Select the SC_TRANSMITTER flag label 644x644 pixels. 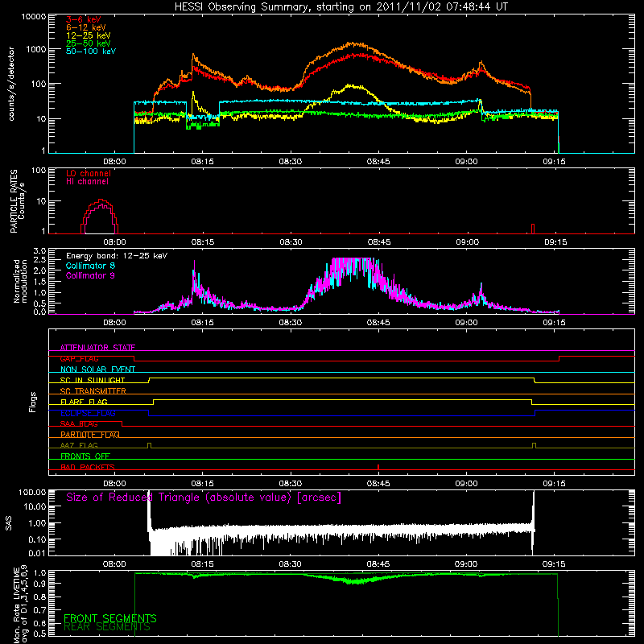(93, 391)
